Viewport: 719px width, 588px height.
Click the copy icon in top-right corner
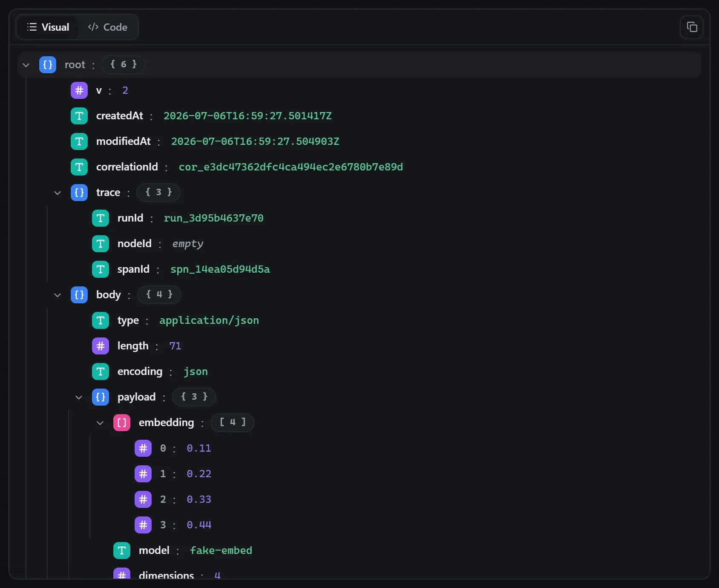(x=692, y=27)
